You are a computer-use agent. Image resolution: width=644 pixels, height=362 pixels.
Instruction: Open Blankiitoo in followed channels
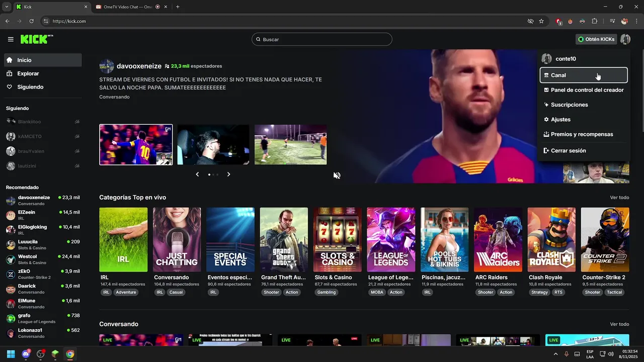(43, 122)
